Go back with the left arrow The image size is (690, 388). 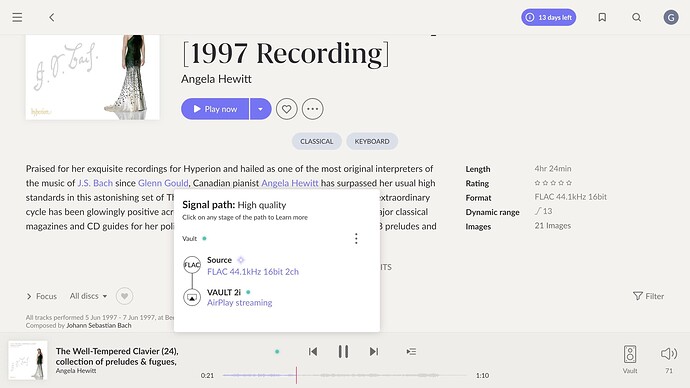pyautogui.click(x=51, y=18)
